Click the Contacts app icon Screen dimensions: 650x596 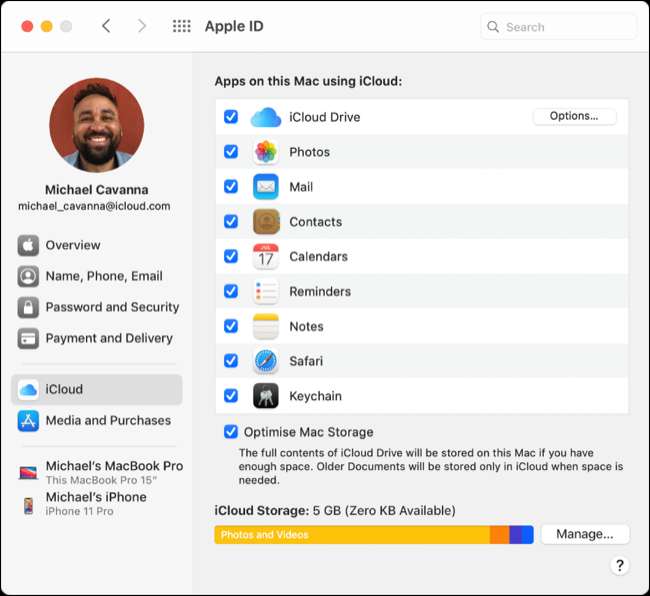(265, 222)
